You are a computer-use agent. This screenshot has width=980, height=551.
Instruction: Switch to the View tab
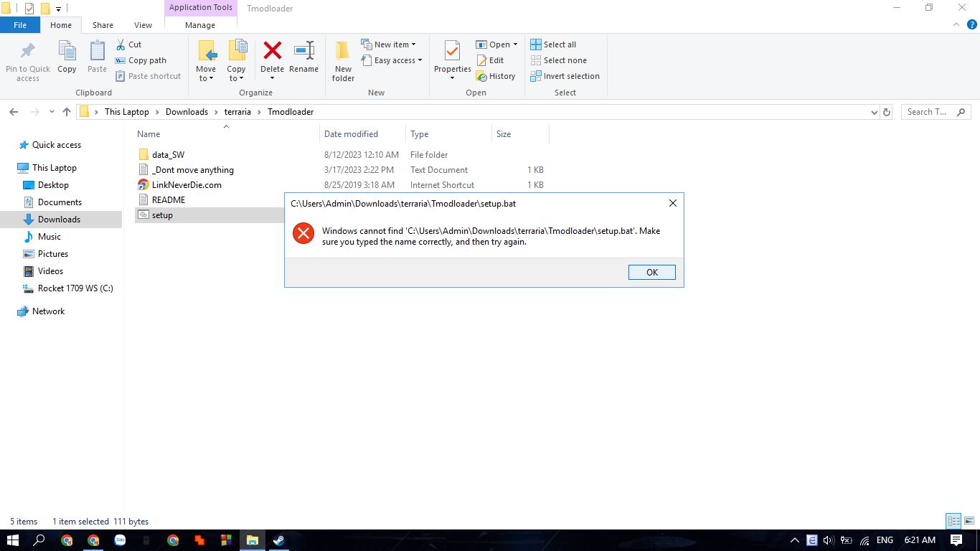(142, 24)
